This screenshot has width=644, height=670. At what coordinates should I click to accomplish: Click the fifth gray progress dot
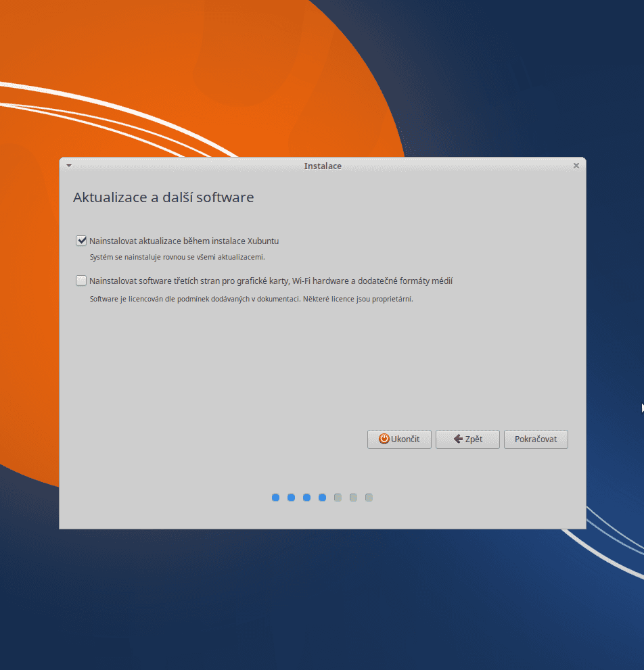(338, 498)
